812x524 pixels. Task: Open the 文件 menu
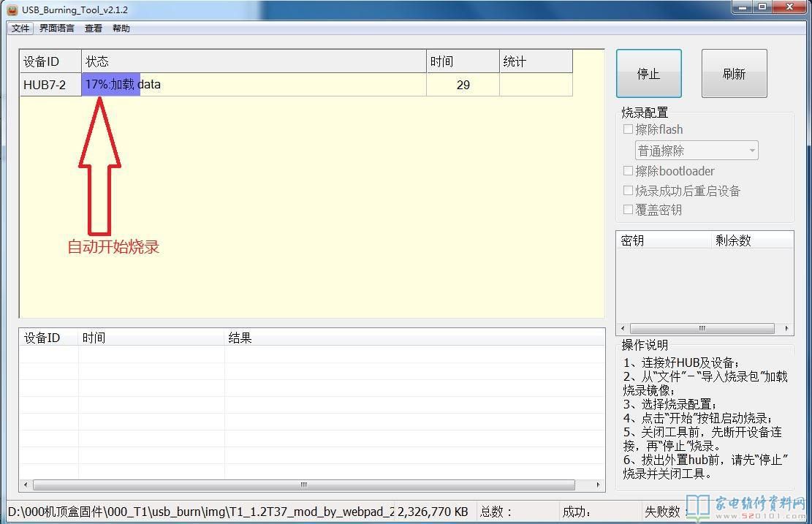pos(20,29)
